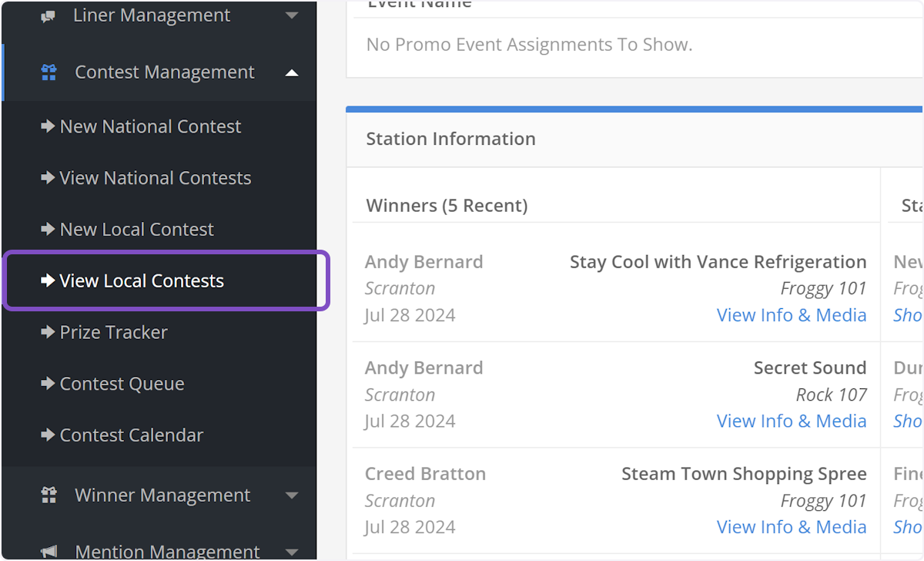This screenshot has height=561, width=924.
Task: Click the Winner Management gift icon
Action: (49, 495)
